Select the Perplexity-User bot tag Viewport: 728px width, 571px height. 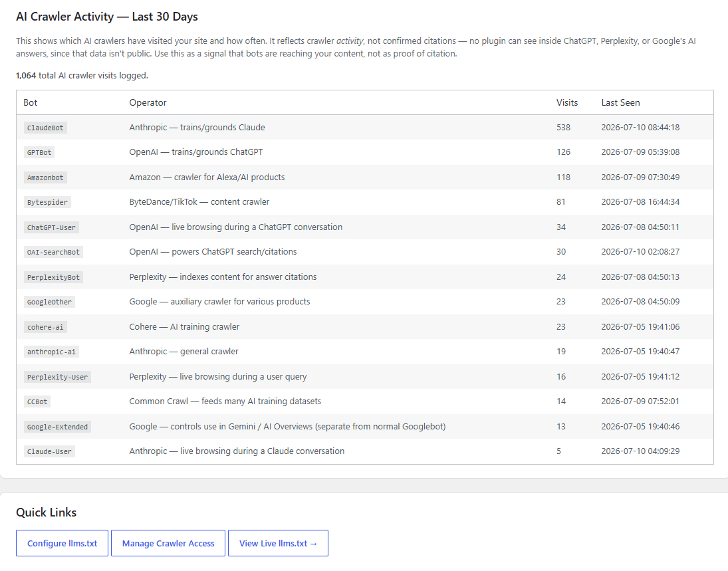tap(58, 377)
